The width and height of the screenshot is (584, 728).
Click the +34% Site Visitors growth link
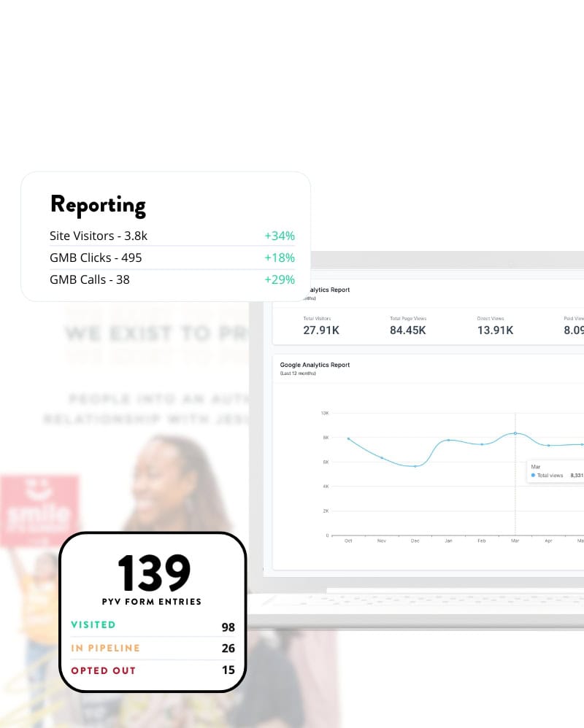pos(280,236)
